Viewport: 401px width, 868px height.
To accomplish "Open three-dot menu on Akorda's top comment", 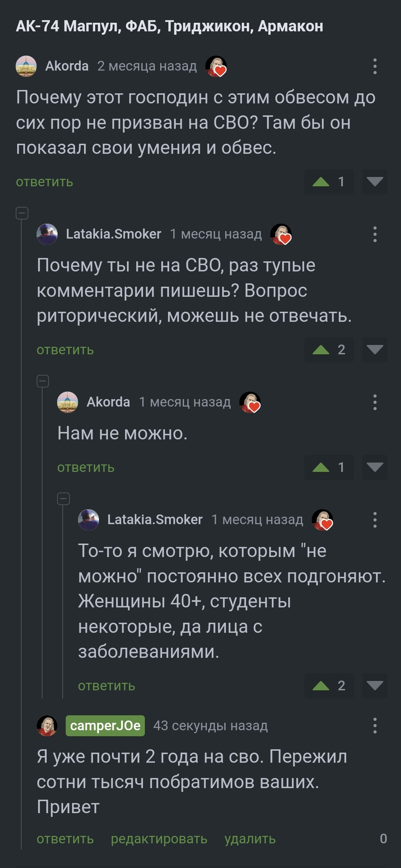I will tap(375, 66).
